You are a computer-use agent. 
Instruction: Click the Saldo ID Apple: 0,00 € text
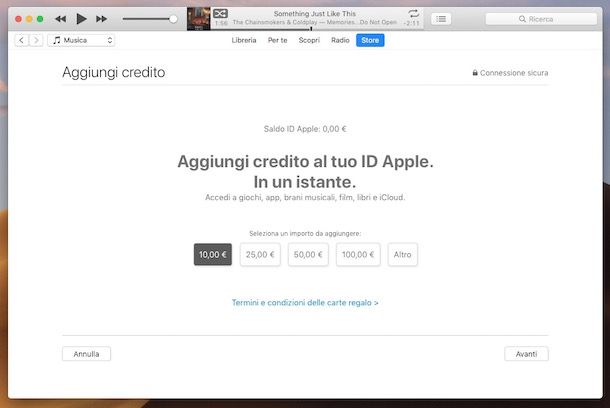click(305, 129)
